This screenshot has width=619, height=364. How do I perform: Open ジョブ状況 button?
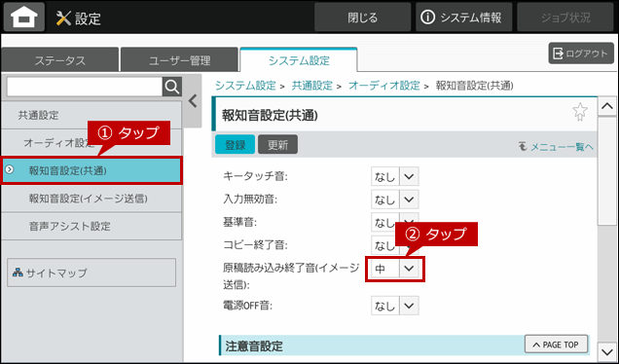(565, 17)
